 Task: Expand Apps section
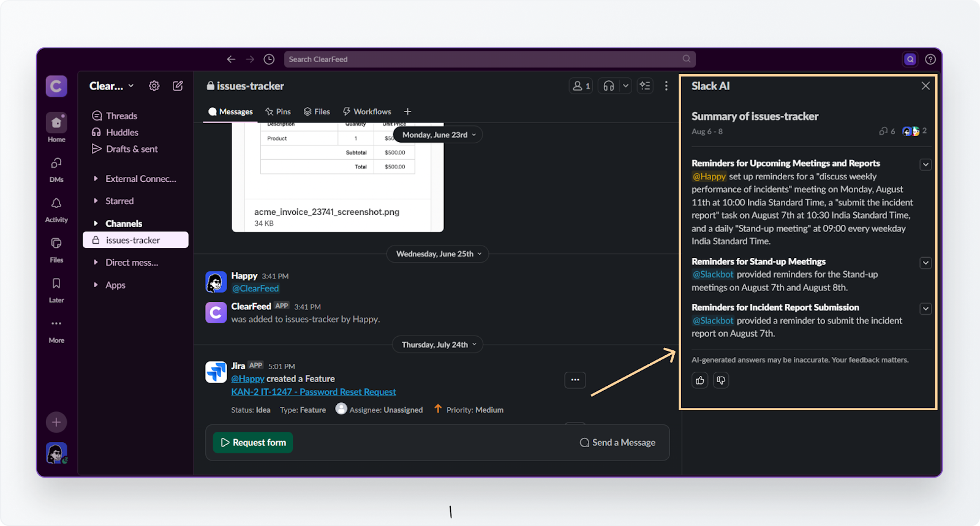[96, 285]
